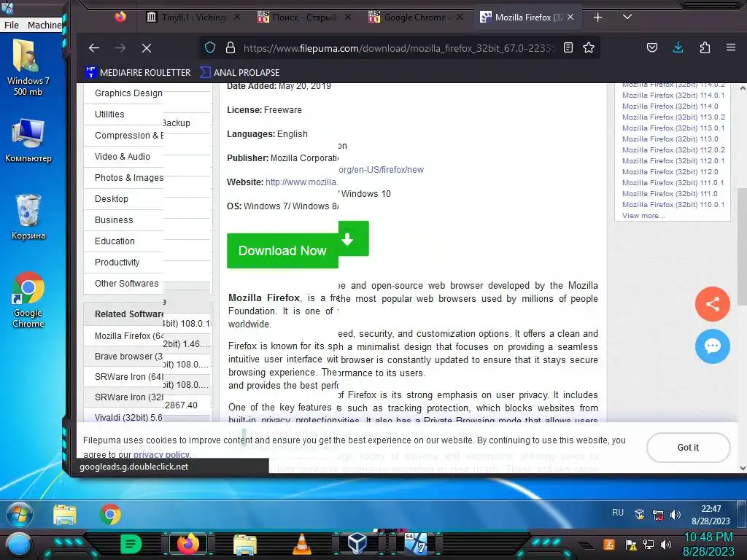
Task: Toggle reader view icon in address bar
Action: [x=568, y=47]
